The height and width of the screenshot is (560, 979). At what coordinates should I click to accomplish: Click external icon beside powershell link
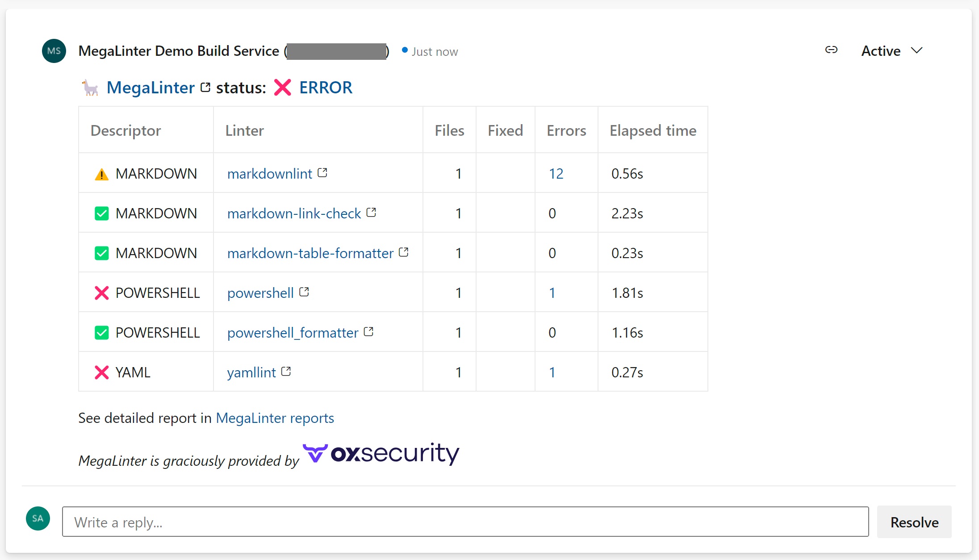click(304, 292)
